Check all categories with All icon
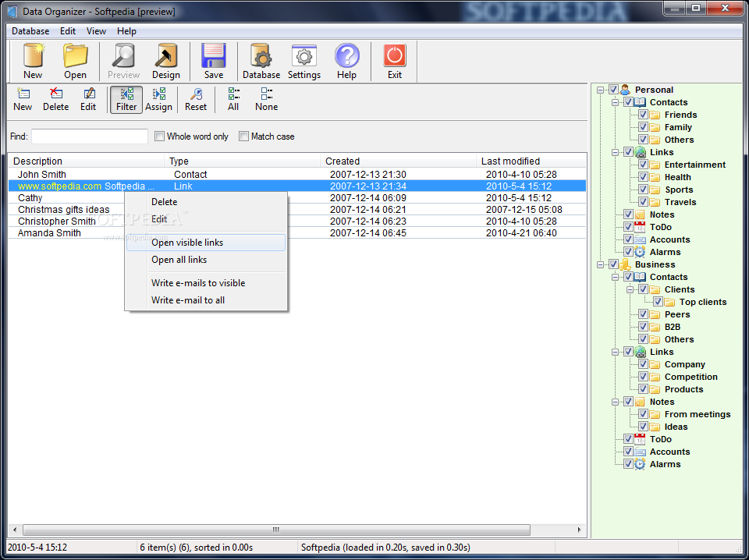This screenshot has height=560, width=749. [x=233, y=99]
